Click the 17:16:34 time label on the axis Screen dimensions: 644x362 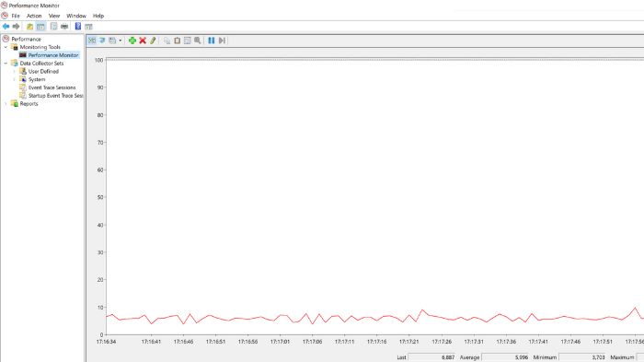tap(106, 342)
